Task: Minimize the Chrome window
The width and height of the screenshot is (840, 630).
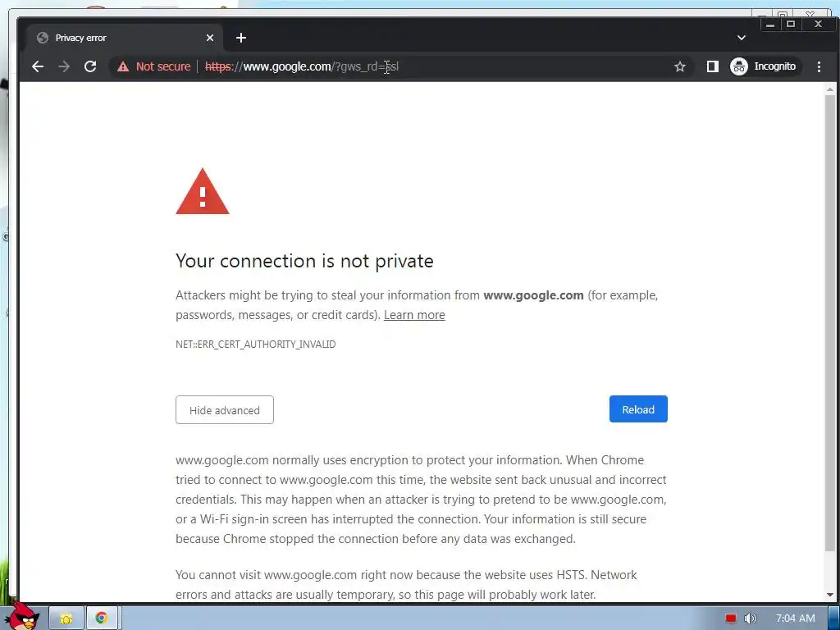Action: pyautogui.click(x=770, y=24)
